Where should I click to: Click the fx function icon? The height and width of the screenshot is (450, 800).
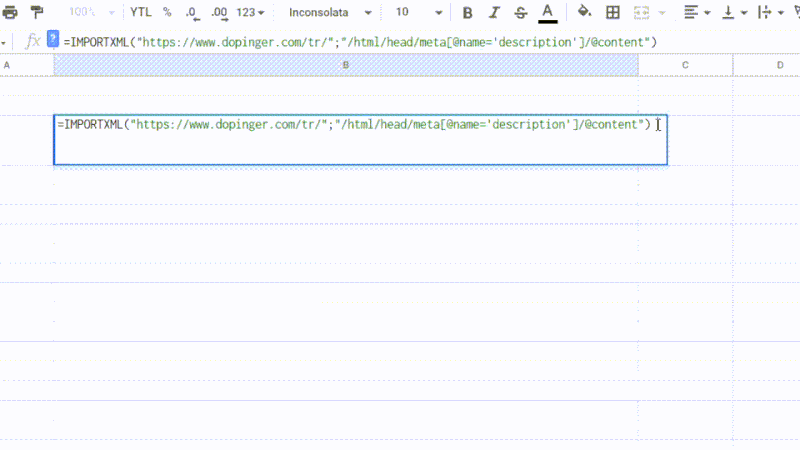pos(32,41)
